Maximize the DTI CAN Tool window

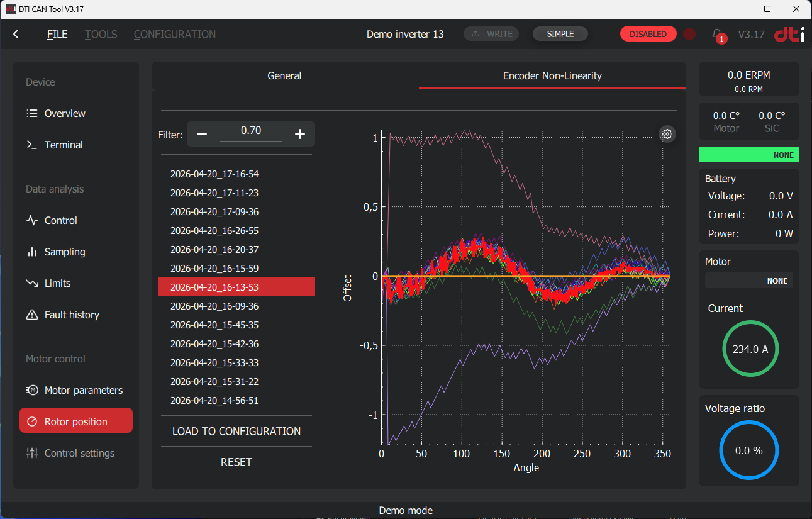[x=767, y=9]
